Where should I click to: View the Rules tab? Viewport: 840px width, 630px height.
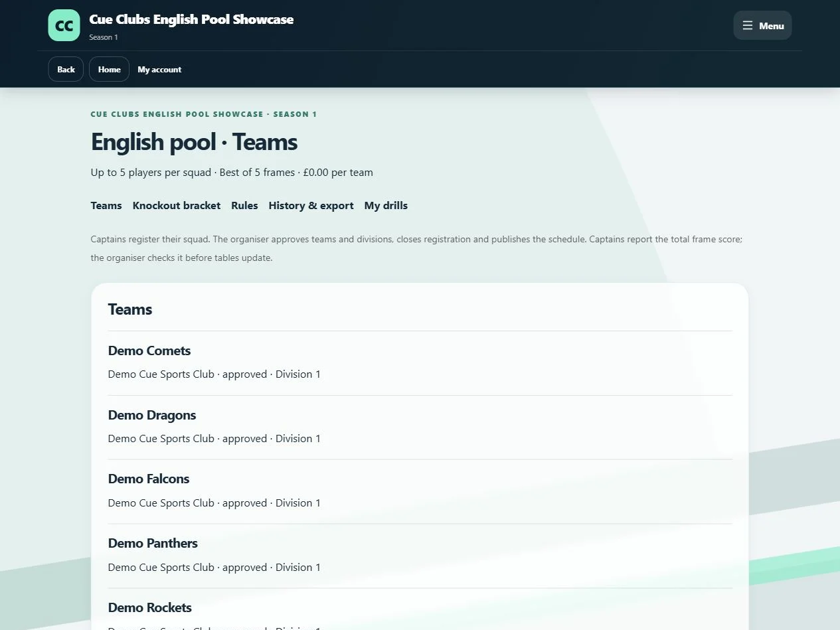(x=244, y=206)
